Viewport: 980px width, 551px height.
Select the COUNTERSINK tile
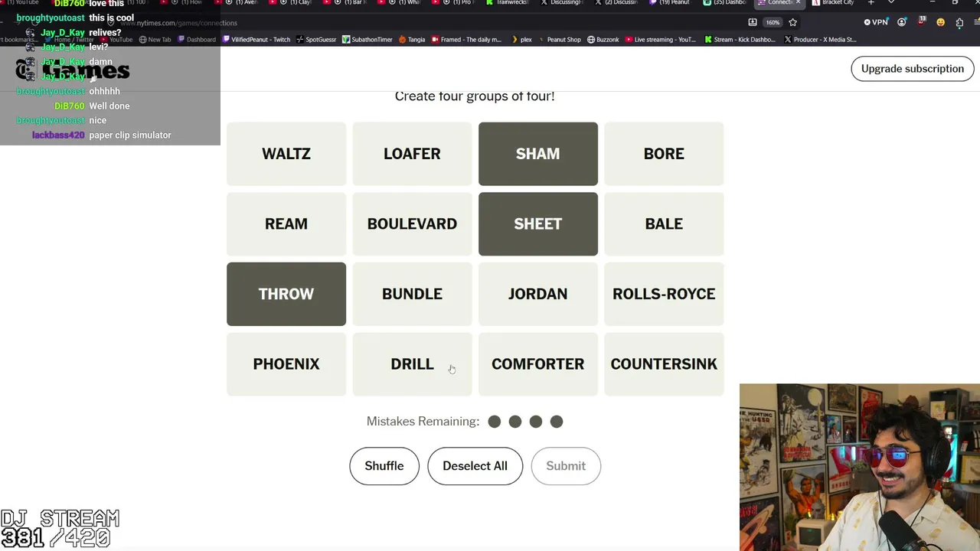click(x=664, y=364)
